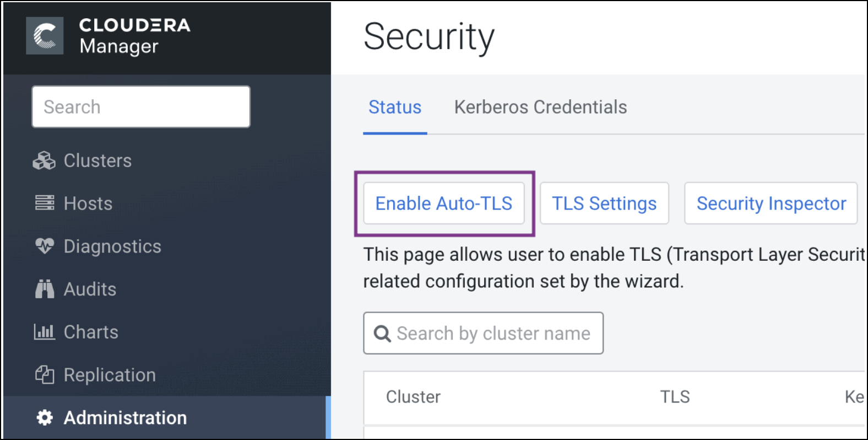868x440 pixels.
Task: Click the Diagnostics heartbeat icon
Action: click(x=45, y=245)
